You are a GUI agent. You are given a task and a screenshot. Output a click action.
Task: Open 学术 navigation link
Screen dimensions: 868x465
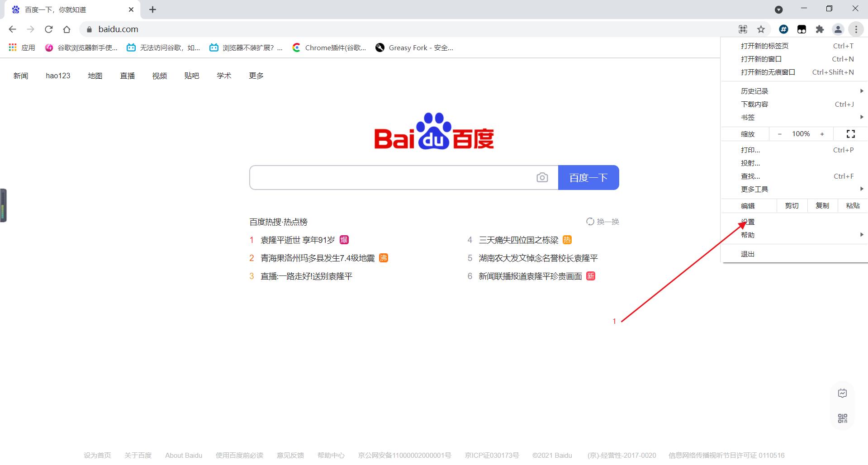(224, 76)
